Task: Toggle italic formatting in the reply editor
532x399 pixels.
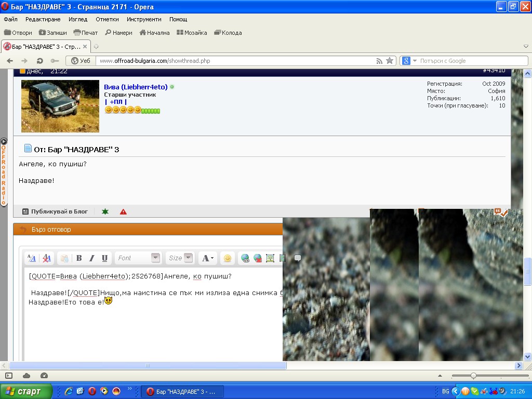Action: pos(92,258)
